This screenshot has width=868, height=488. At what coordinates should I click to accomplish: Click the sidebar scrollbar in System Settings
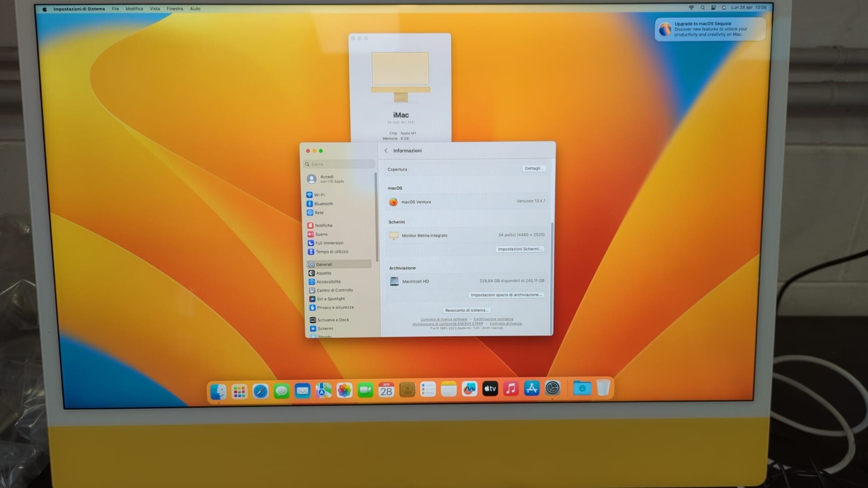(x=375, y=217)
